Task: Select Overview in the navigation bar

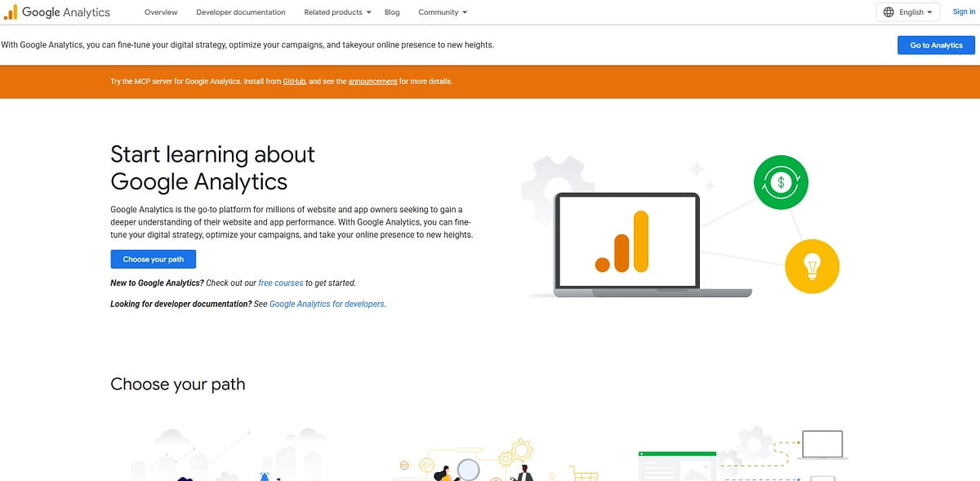Action: [161, 12]
